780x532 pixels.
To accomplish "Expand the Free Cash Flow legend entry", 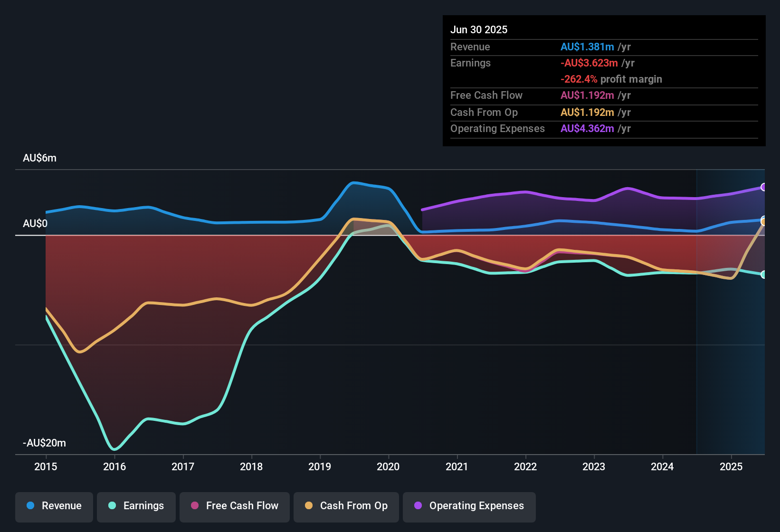I will (x=234, y=506).
